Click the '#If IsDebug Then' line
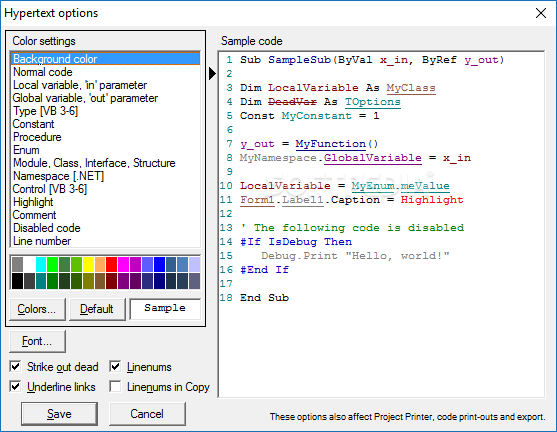This screenshot has height=432, width=557. [296, 242]
